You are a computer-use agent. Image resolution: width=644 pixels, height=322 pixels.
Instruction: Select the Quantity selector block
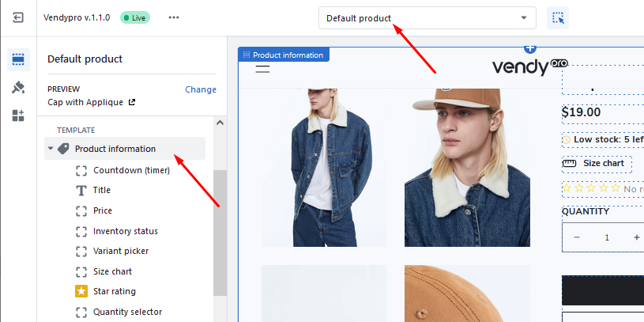[127, 312]
